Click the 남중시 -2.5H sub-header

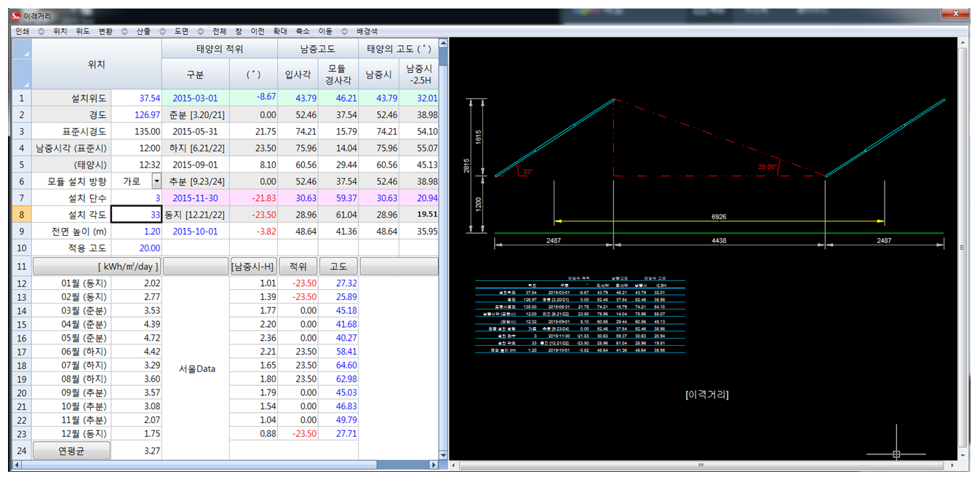[x=420, y=74]
